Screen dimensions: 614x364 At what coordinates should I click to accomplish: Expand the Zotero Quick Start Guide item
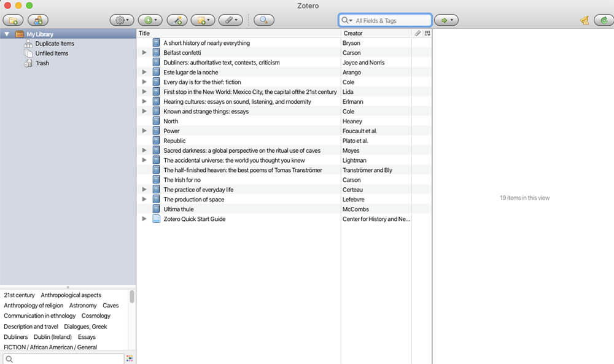click(144, 219)
